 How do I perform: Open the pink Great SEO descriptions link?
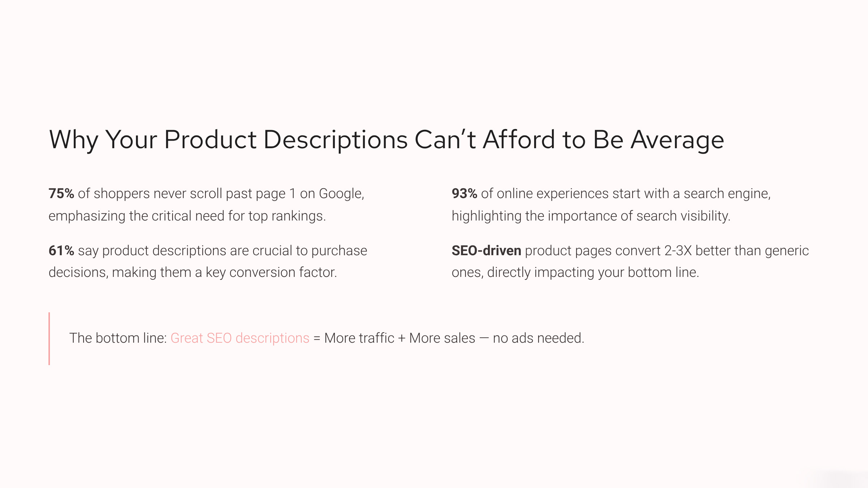coord(240,338)
